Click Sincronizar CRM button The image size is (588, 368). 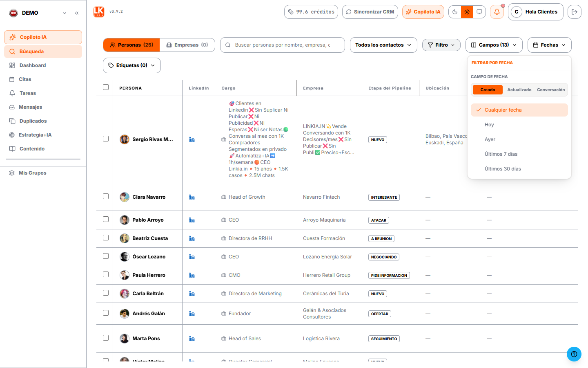point(370,12)
